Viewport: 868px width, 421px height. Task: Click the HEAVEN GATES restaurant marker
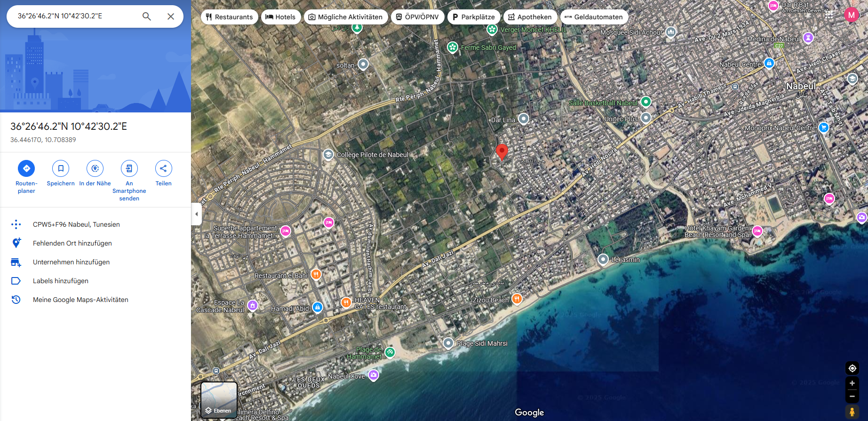coord(346,302)
